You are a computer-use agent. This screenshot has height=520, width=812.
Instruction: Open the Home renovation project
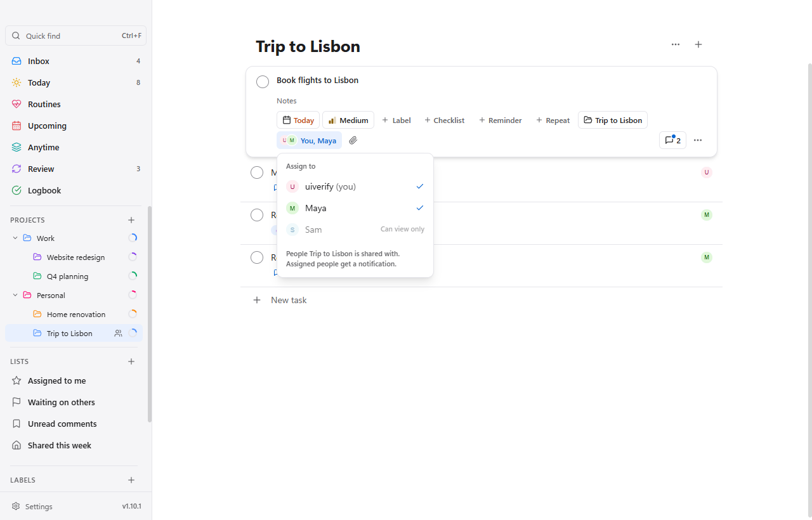[x=74, y=314]
